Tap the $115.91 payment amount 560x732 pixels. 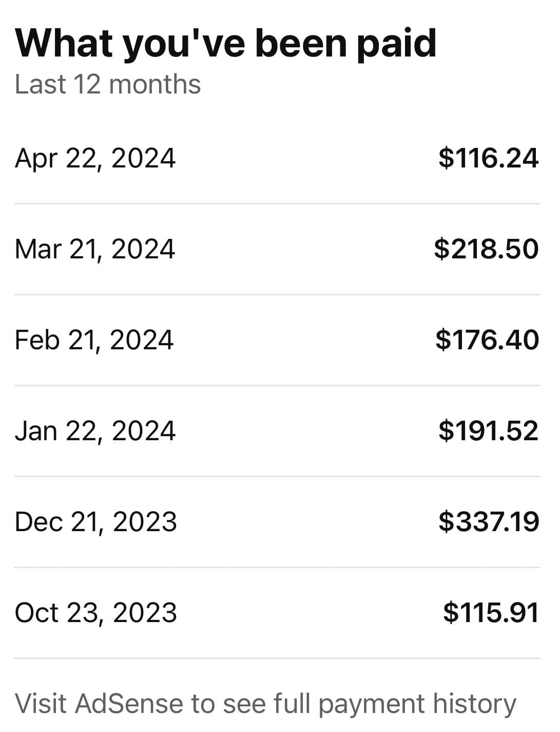(491, 612)
